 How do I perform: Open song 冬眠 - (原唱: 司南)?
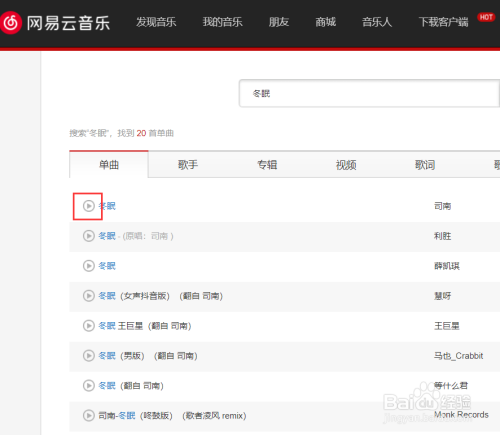(136, 236)
